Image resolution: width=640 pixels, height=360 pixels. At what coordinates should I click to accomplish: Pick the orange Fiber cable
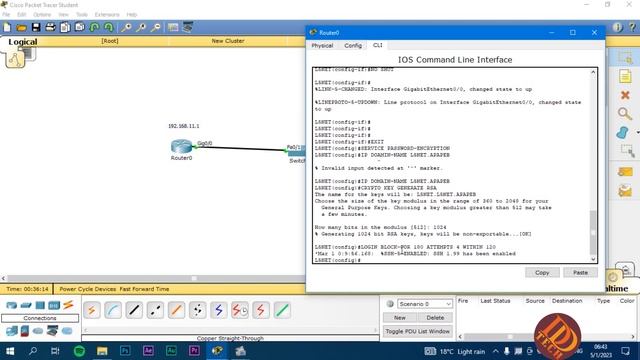point(176,311)
